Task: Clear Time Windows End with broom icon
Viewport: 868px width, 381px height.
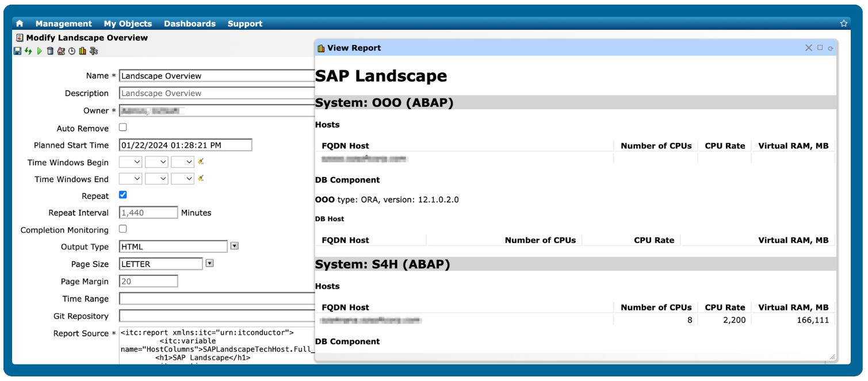Action: point(201,179)
